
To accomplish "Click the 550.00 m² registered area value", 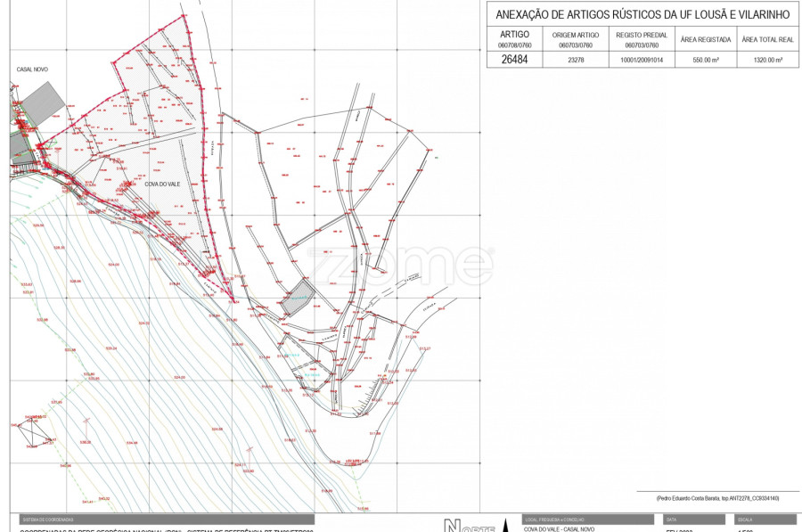I will [x=705, y=60].
